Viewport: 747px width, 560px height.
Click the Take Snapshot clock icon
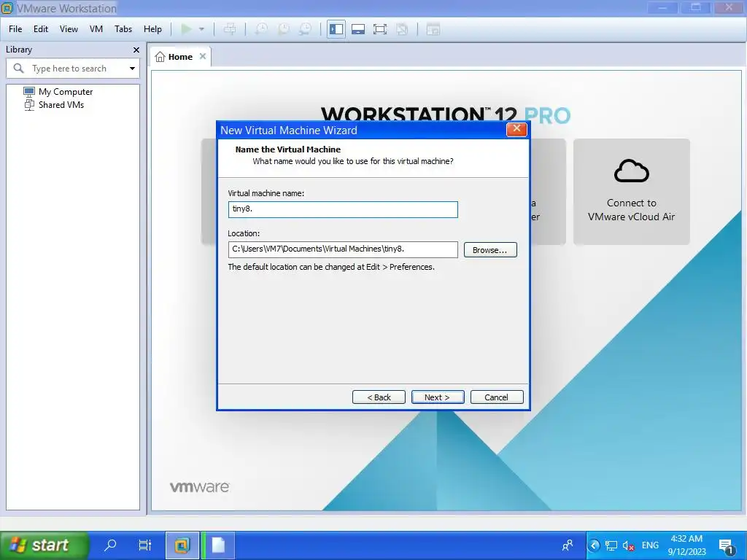click(261, 29)
